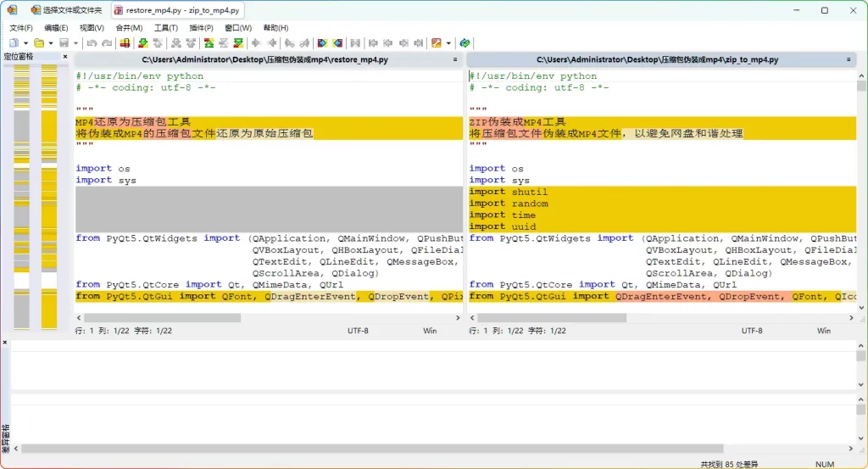868x469 pixels.
Task: Click the right pane horizontal scrollbar thumb
Action: 552,318
